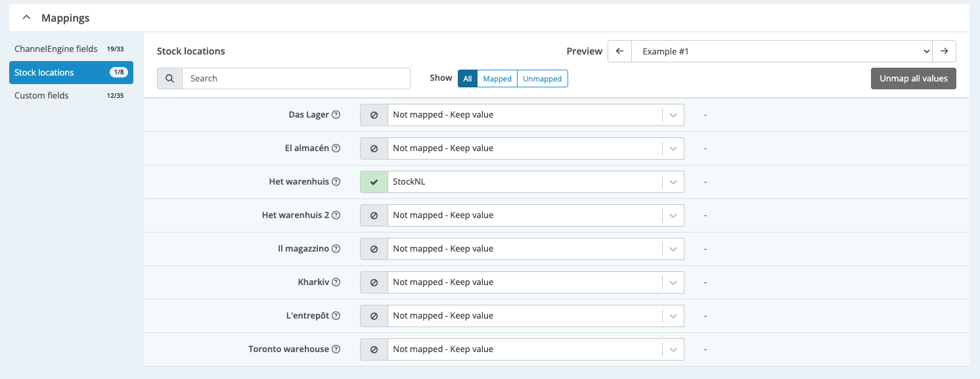The width and height of the screenshot is (980, 379).
Task: Click the Toronto warehouse row label
Action: click(x=288, y=349)
